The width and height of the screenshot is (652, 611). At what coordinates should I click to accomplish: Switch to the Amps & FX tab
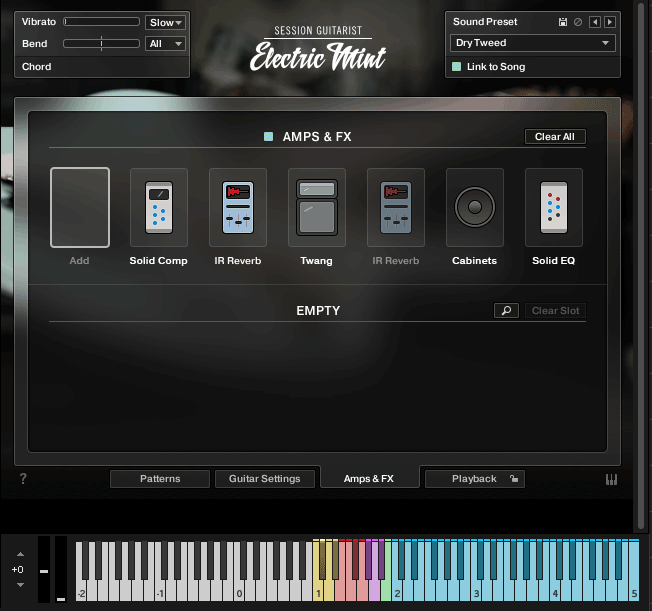369,479
